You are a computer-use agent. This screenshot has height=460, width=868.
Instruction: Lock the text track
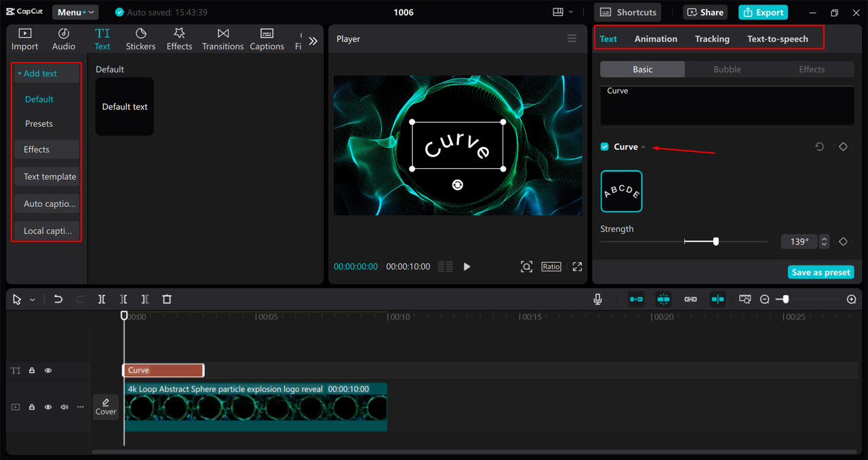pos(32,370)
